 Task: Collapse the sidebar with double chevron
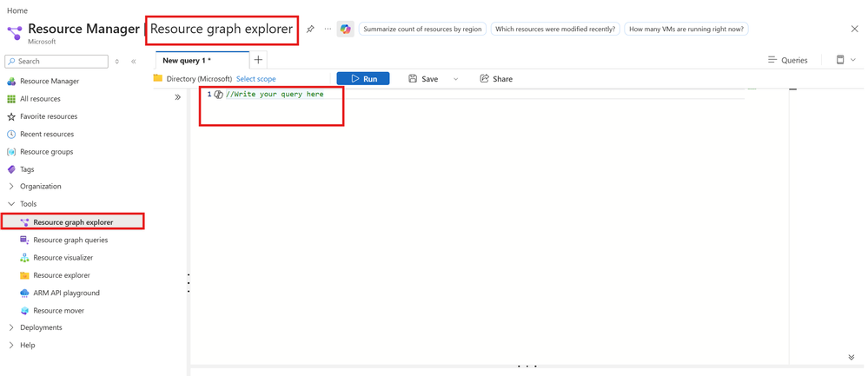click(134, 62)
